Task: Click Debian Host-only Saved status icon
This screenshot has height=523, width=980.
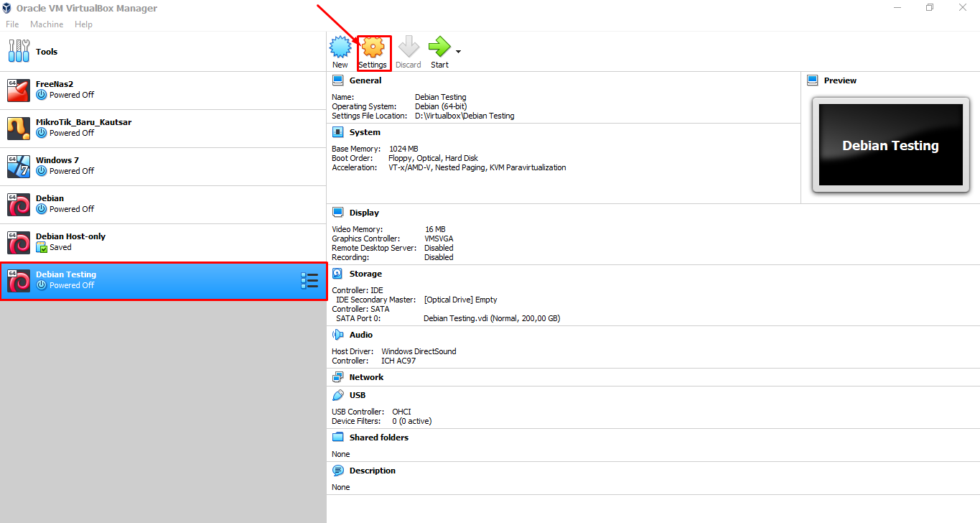Action: click(42, 247)
